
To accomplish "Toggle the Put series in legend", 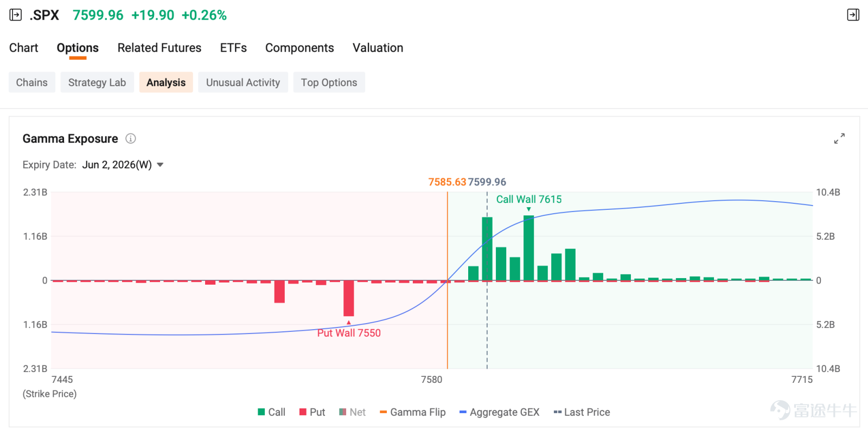I will coord(312,412).
